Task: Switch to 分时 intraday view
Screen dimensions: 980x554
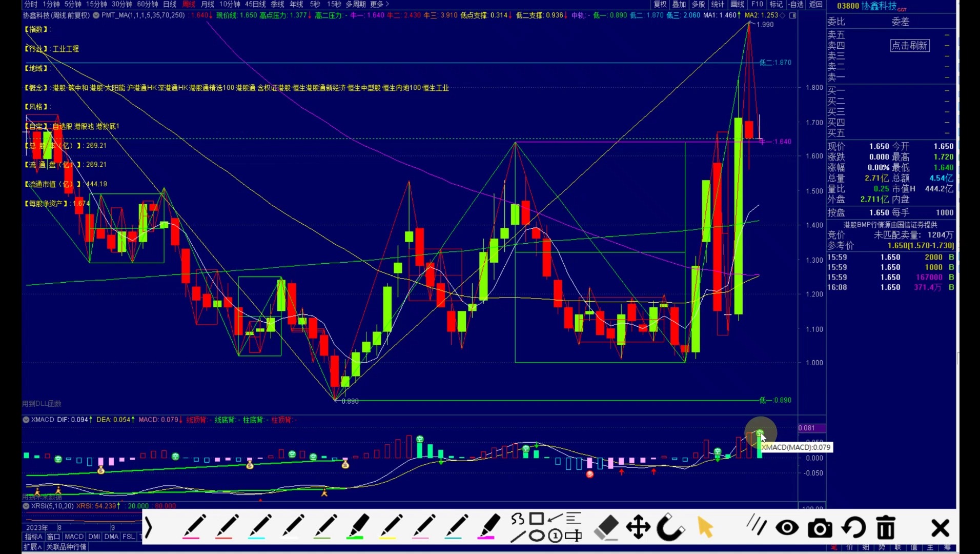Action: click(31, 4)
